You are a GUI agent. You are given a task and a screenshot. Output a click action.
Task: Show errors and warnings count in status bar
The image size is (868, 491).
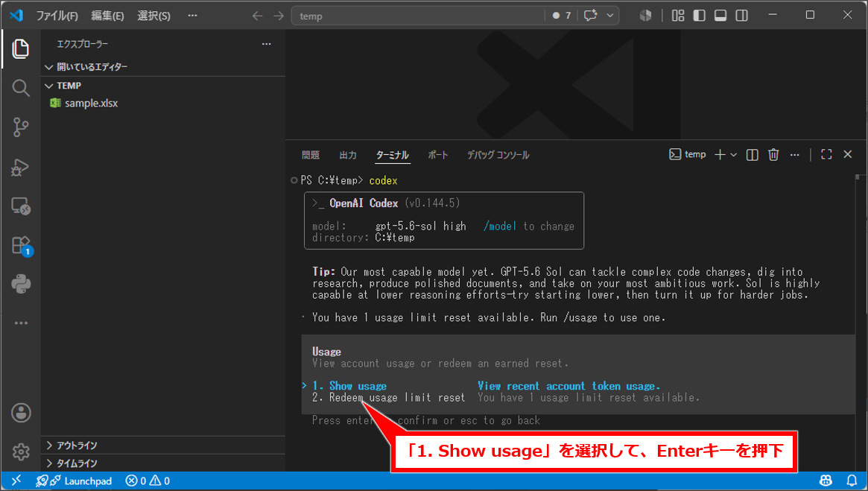click(148, 481)
